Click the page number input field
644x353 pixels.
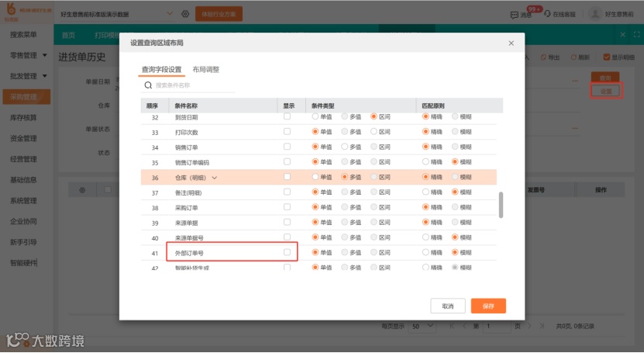(498, 327)
